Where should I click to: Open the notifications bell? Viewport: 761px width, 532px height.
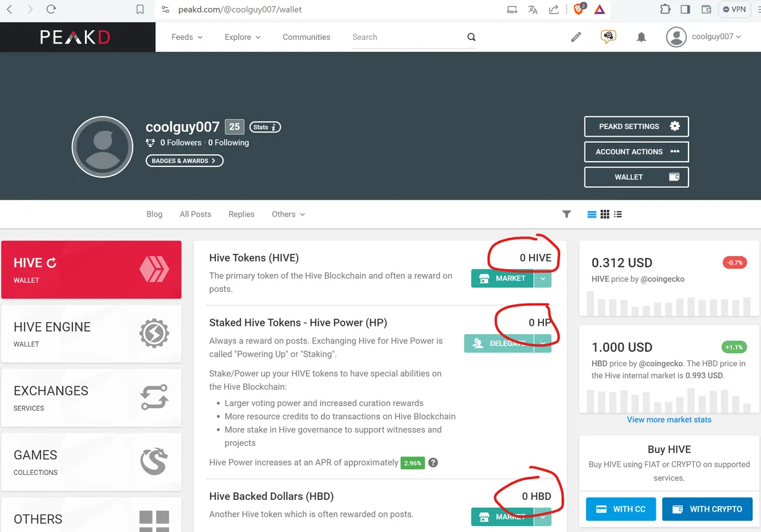[641, 37]
